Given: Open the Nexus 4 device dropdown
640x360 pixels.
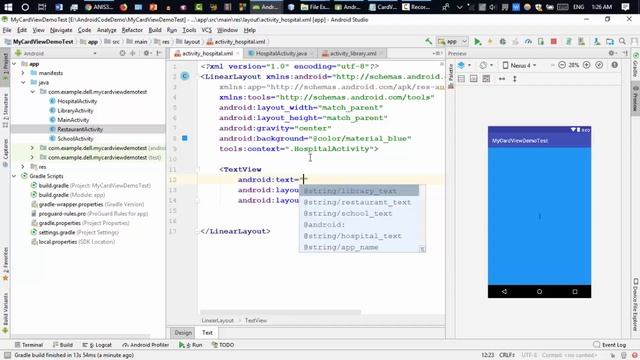Looking at the screenshot, I should coord(519,65).
